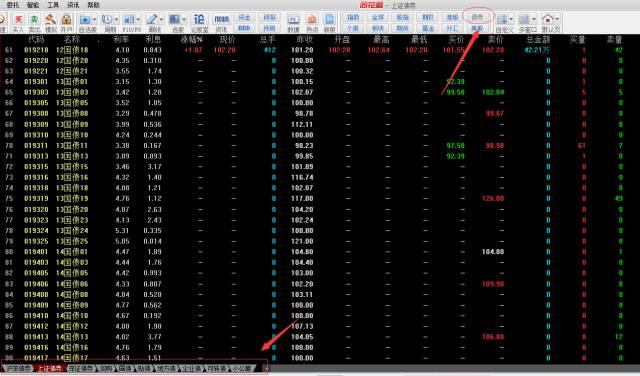Click the 基金 toolbar button
Viewport: 640px width, 376px height.
428,28
